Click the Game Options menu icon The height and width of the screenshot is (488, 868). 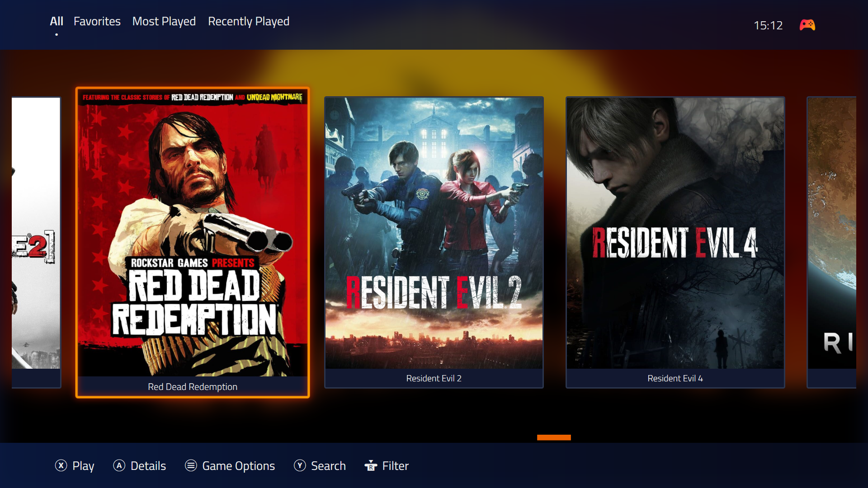[x=191, y=465]
